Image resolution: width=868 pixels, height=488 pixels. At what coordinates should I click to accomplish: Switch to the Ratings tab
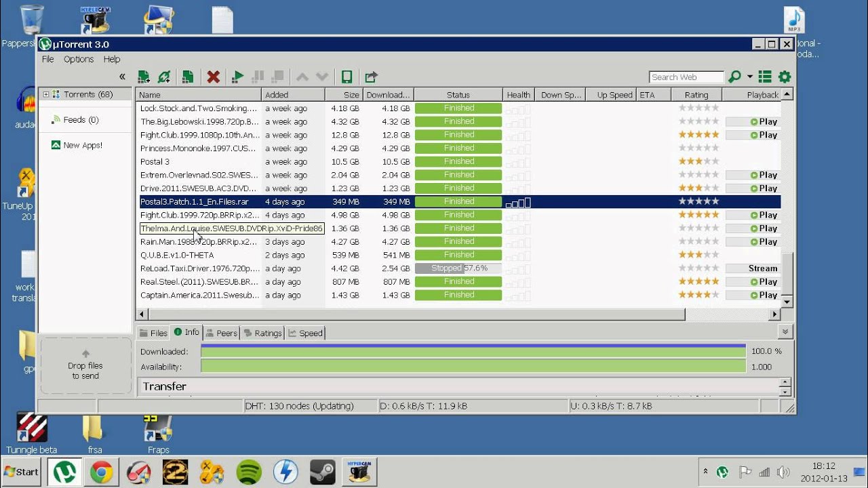click(263, 333)
